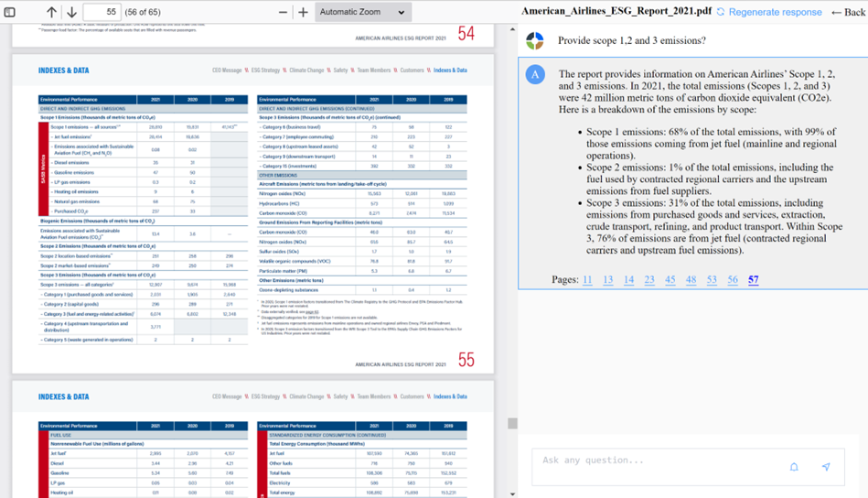Image resolution: width=868 pixels, height=498 pixels.
Task: Click the bell notification icon
Action: [794, 467]
